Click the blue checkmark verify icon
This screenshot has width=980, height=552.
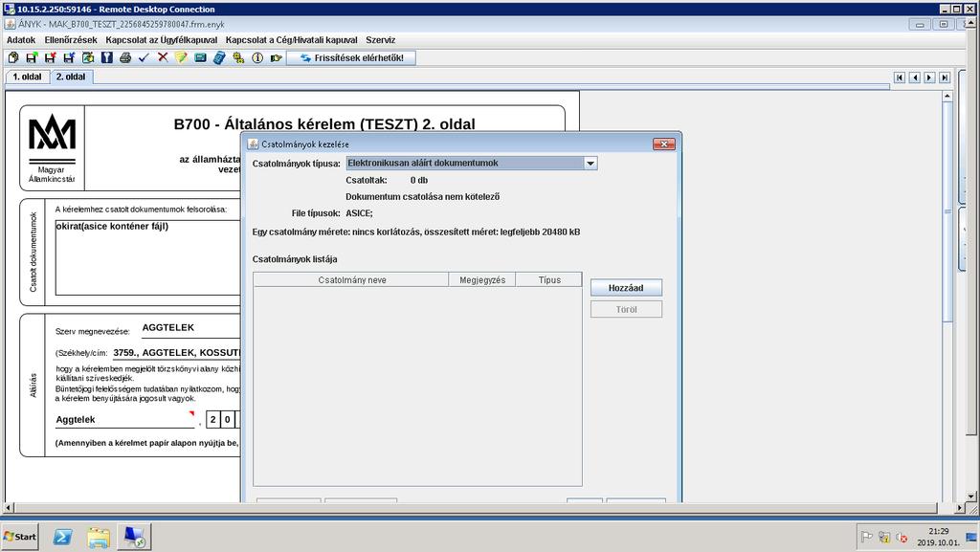coord(144,58)
